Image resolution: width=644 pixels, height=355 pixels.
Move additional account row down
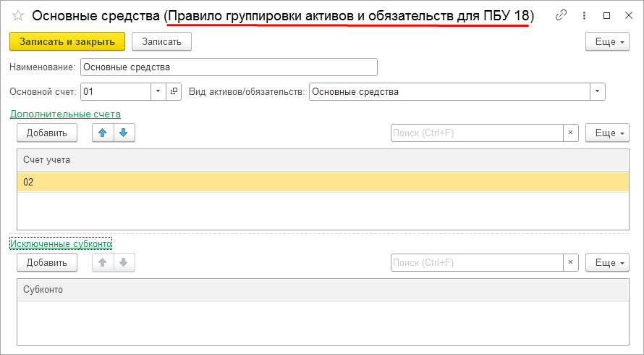click(123, 133)
